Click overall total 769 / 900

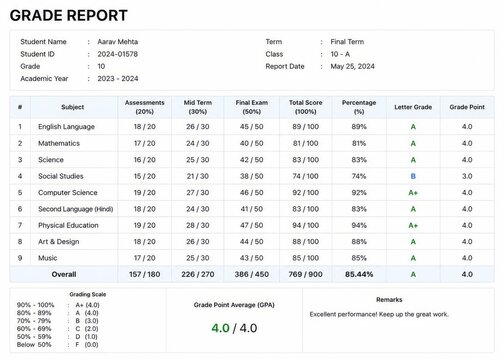click(306, 274)
